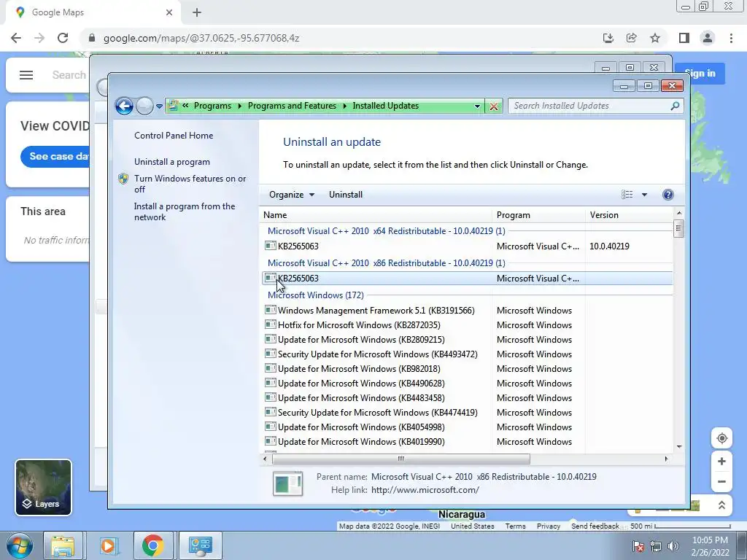Viewport: 747px width, 560px height.
Task: Click the search magnifier in Installed Updates
Action: (675, 106)
